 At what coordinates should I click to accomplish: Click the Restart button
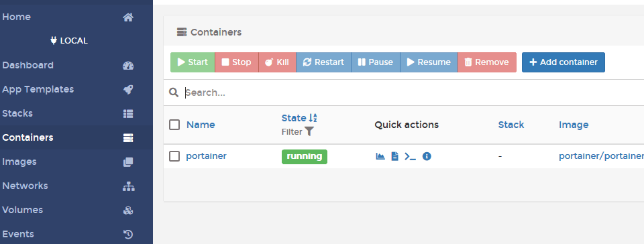point(323,62)
